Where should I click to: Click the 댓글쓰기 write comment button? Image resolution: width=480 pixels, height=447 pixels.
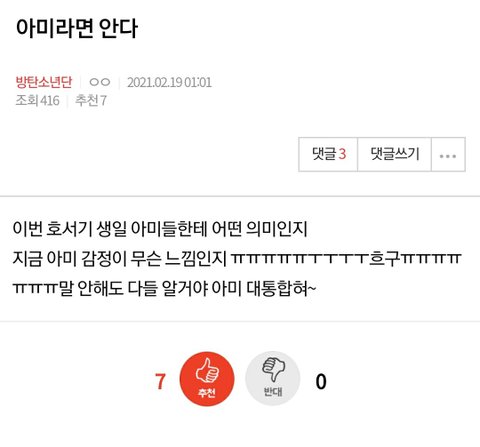coord(395,155)
